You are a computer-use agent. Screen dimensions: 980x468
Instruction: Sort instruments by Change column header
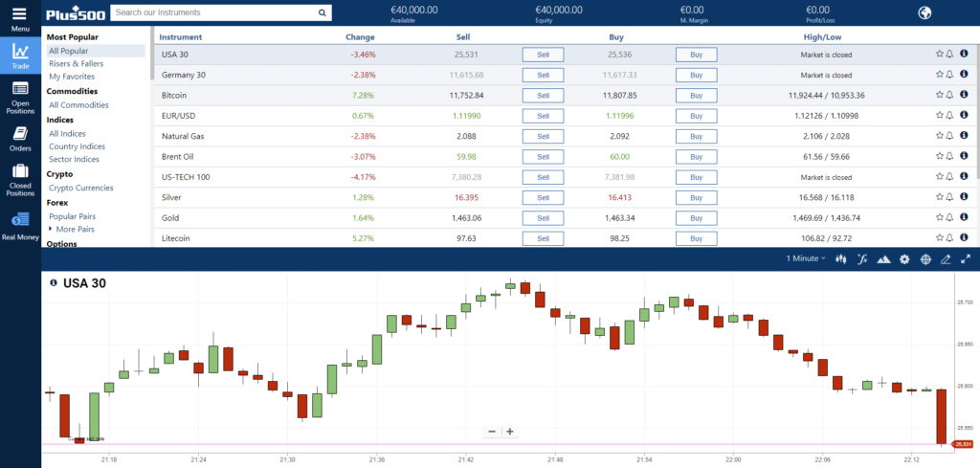click(x=360, y=37)
